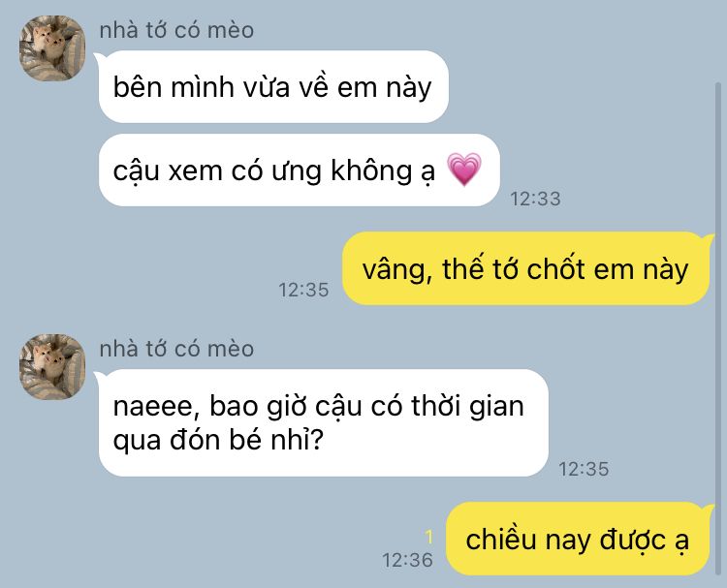
Task: Open the top cat profile avatar
Action: (x=52, y=48)
